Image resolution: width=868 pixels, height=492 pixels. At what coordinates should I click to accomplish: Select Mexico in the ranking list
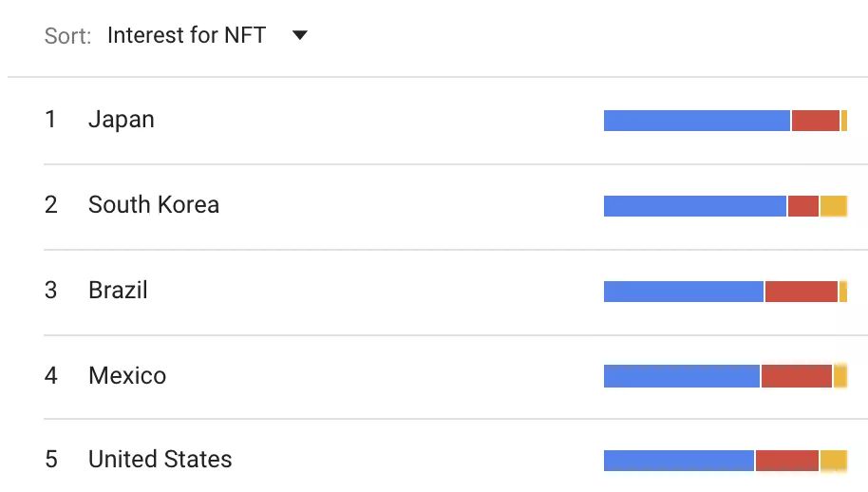[127, 376]
